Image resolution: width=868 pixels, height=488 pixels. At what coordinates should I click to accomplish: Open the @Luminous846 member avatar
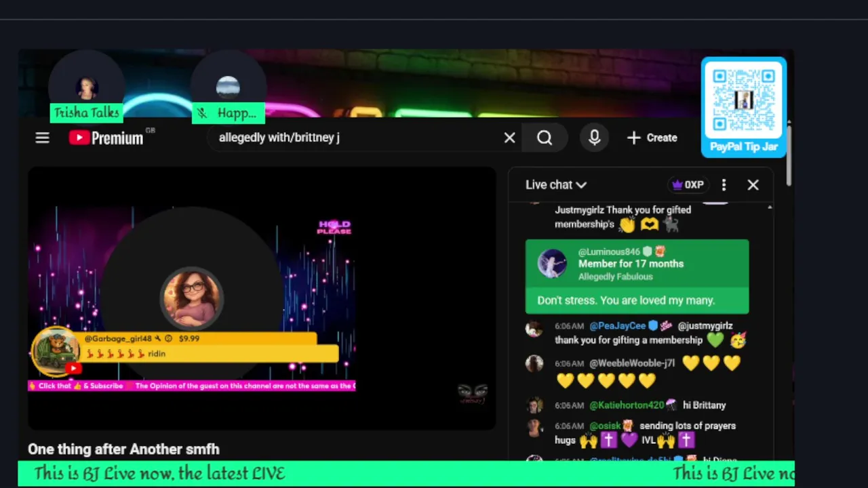pos(552,264)
